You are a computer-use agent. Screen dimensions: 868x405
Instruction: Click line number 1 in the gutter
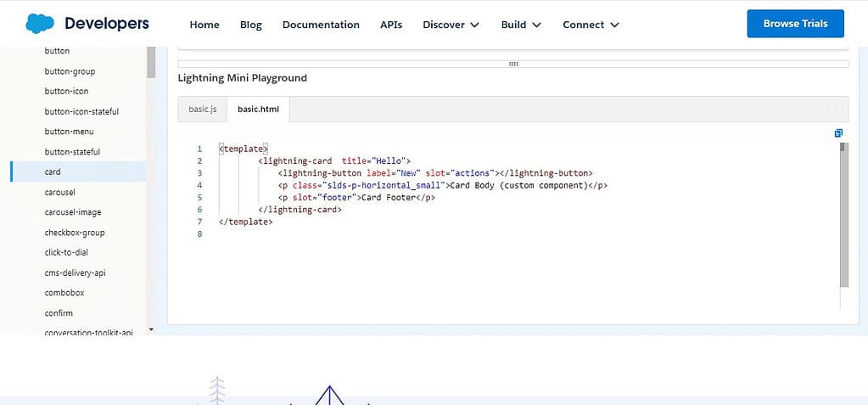[199, 149]
